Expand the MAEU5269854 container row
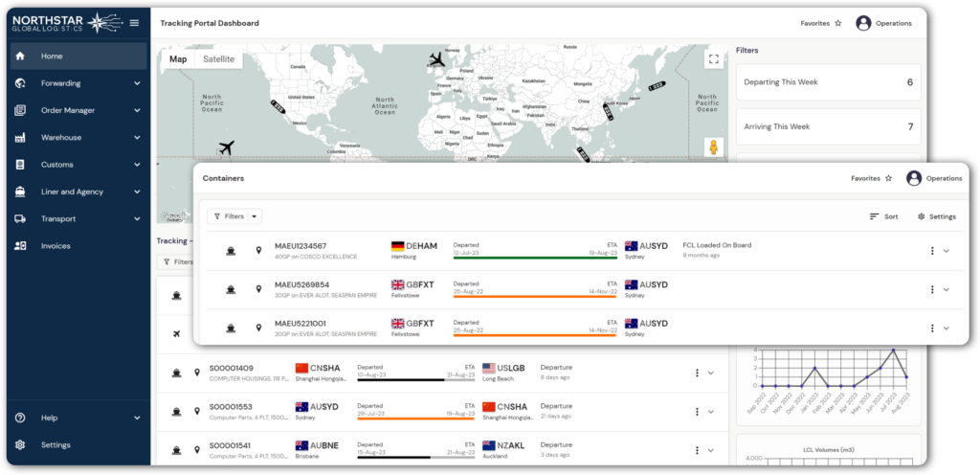 947,289
